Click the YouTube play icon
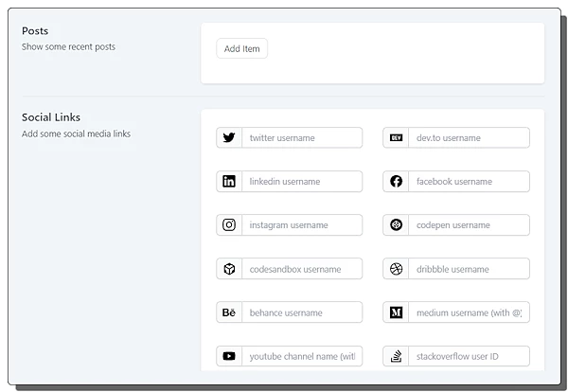Image resolution: width=568 pixels, height=392 pixels. point(229,356)
